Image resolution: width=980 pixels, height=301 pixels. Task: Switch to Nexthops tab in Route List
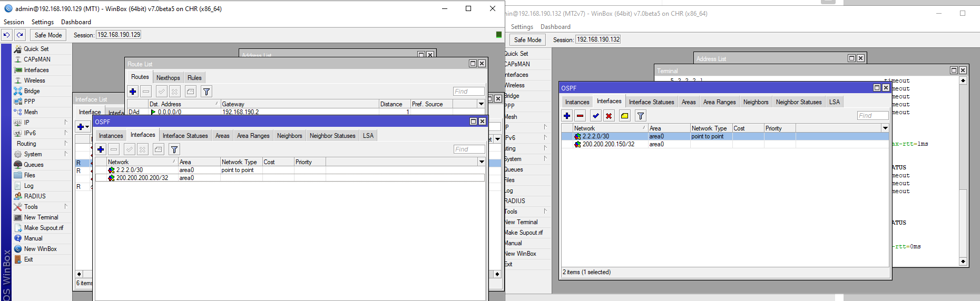tap(168, 77)
